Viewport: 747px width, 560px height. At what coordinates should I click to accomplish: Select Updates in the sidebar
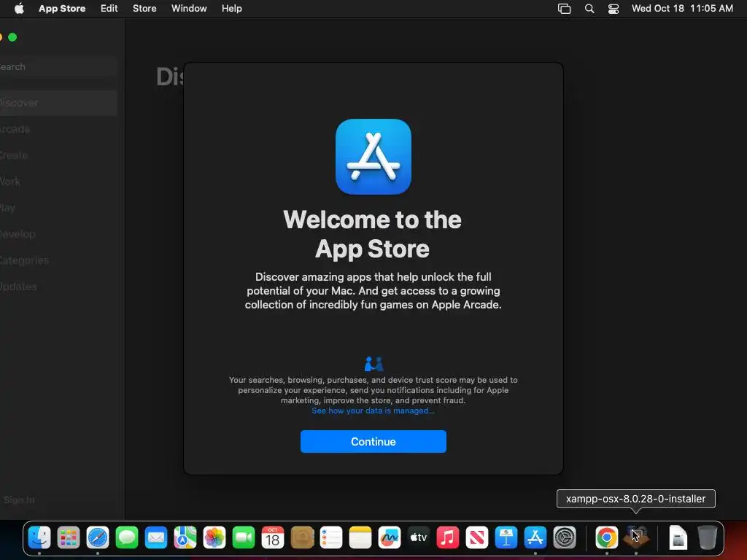[x=57, y=287]
